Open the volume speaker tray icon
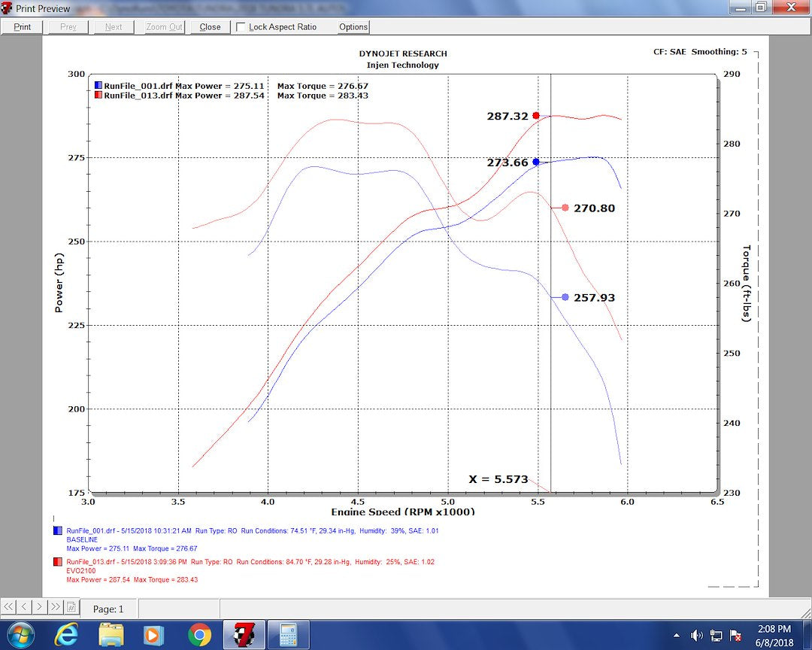The image size is (812, 650). 696,635
